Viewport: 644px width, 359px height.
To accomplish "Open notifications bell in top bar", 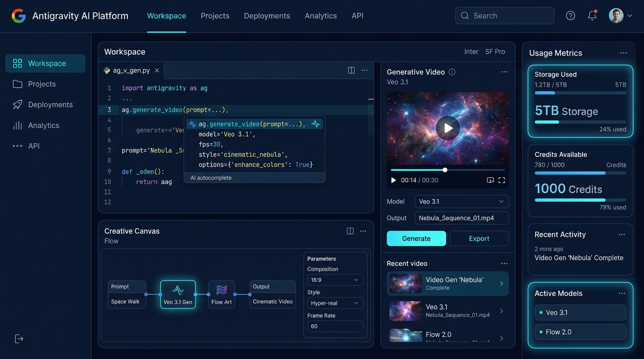I will (593, 15).
